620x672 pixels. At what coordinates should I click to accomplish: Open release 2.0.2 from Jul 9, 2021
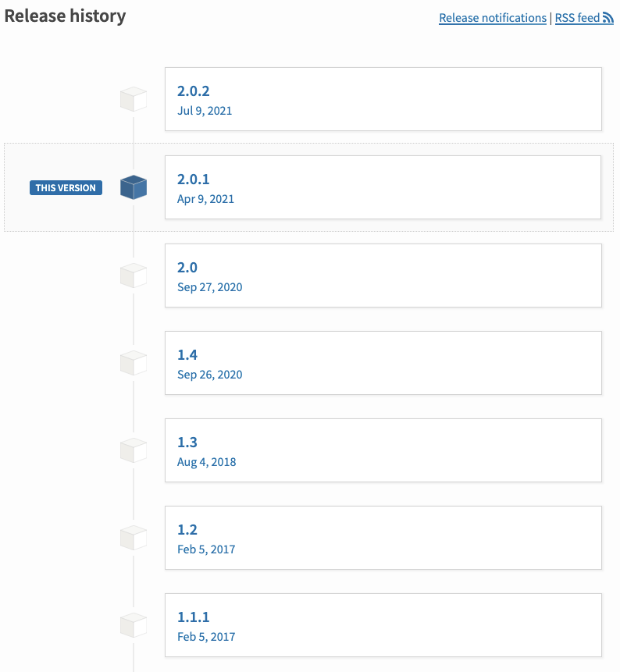pyautogui.click(x=383, y=99)
